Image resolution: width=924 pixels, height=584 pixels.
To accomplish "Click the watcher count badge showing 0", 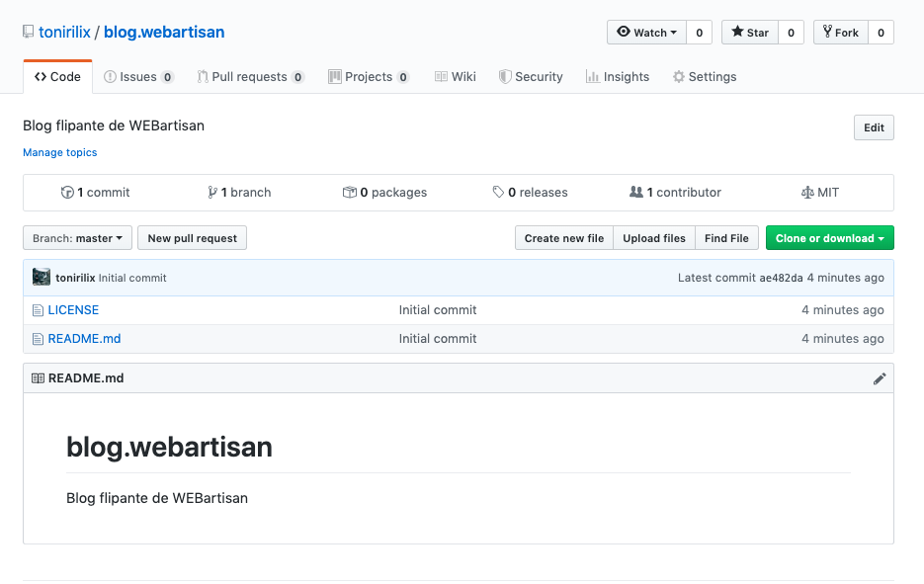I will pos(699,32).
